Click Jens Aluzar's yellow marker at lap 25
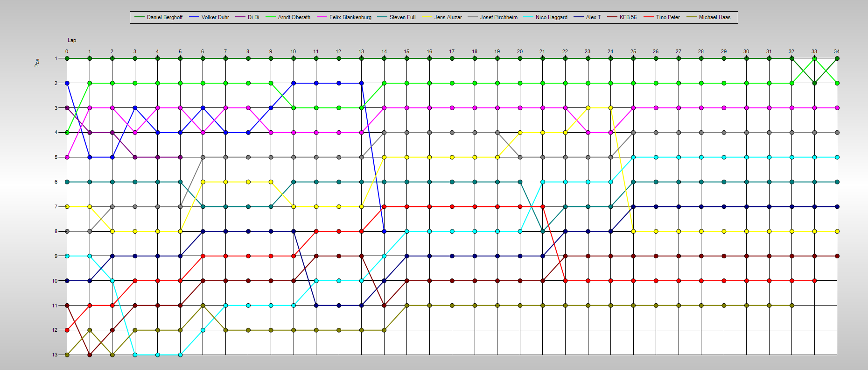Viewport: 868px width, 370px height. 633,231
